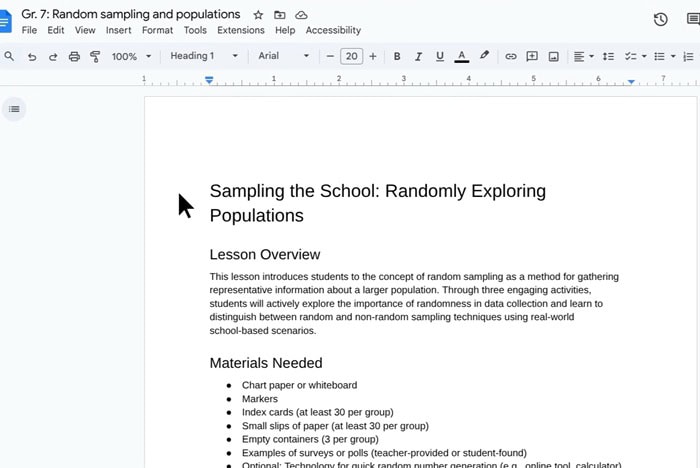Insert an image from toolbar
This screenshot has width=700, height=468.
click(554, 57)
